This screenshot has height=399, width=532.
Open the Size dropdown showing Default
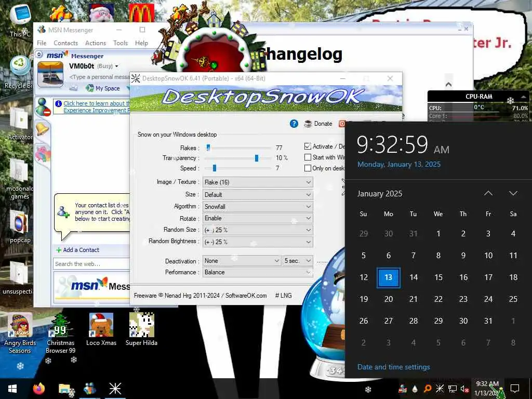pos(258,195)
